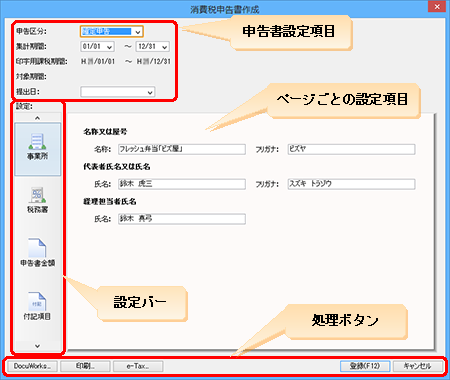Click the DocuWorks... button
This screenshot has height=380, width=450.
click(32, 366)
